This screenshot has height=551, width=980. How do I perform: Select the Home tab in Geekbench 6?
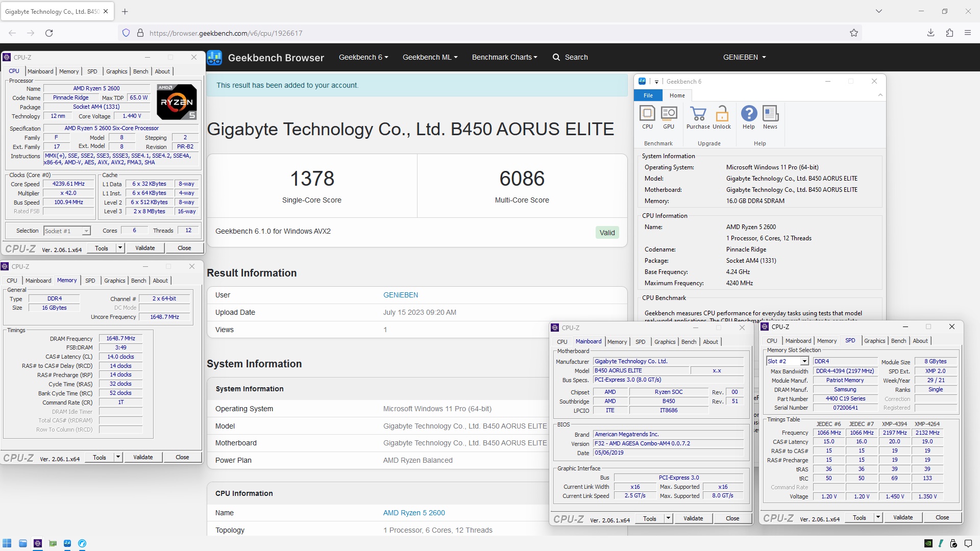pos(677,95)
